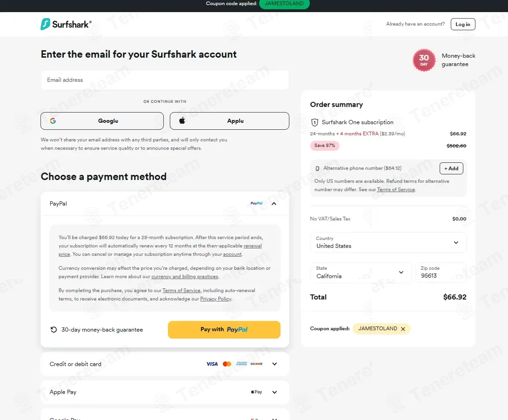Open the Privacy Policy link

point(216,299)
